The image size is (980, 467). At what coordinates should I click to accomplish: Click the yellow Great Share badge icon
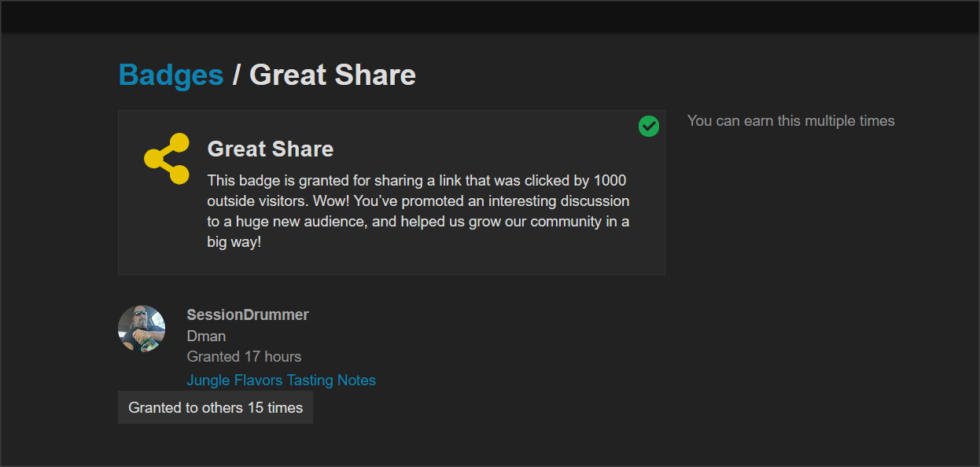point(167,159)
